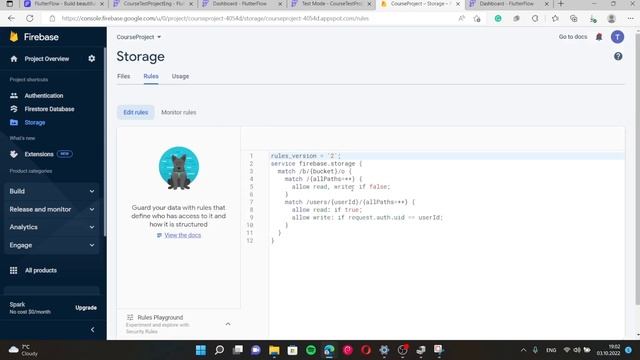Expand the Analytics category
The height and width of the screenshot is (360, 640).
[x=52, y=227]
